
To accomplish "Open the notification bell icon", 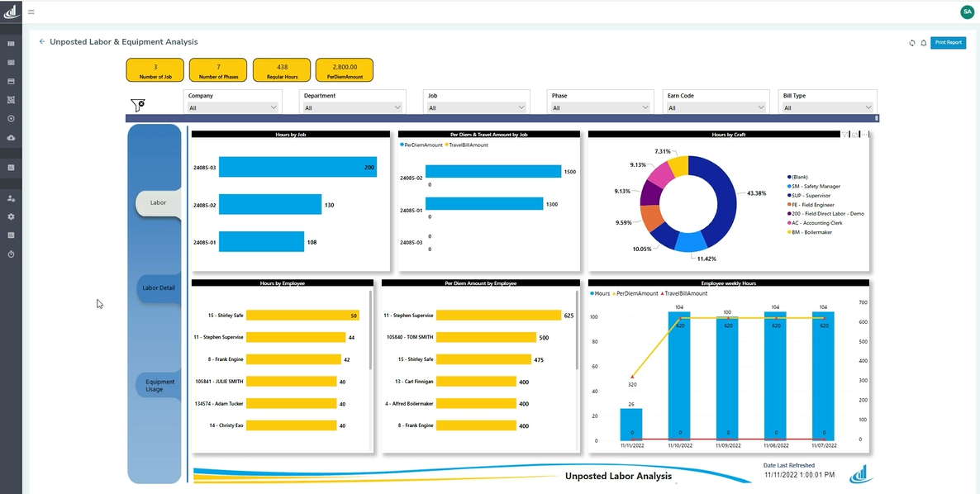I will click(x=924, y=42).
